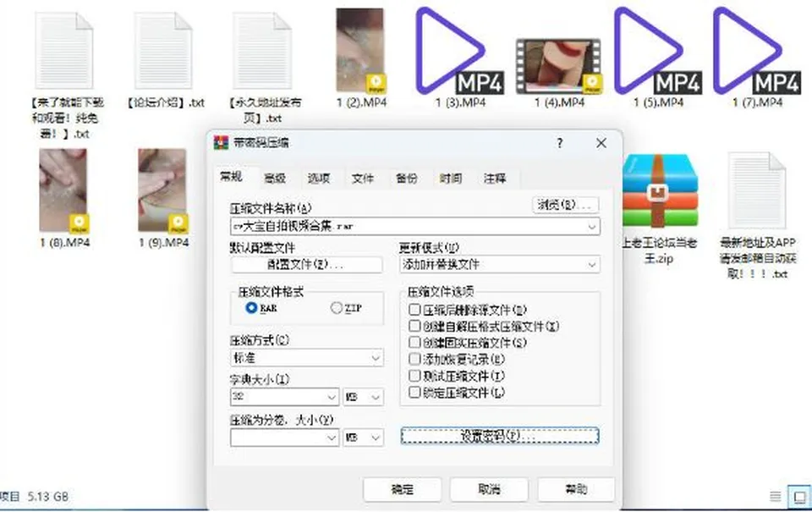Image resolution: width=812 pixels, height=512 pixels.
Task: Select the 1 (5).MP4 video file icon
Action: (x=658, y=50)
